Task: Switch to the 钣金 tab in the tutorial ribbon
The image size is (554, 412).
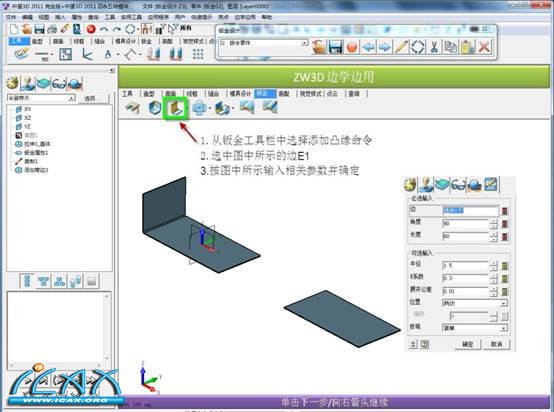Action: [x=264, y=94]
